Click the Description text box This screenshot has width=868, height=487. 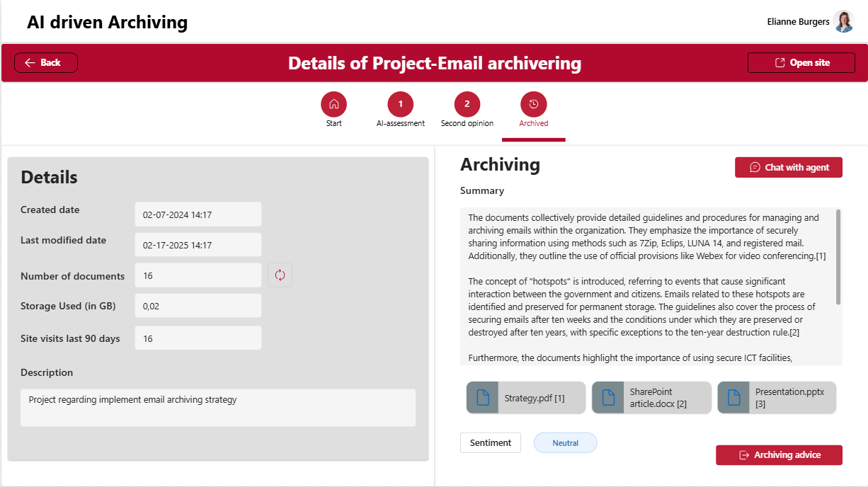[x=218, y=408]
